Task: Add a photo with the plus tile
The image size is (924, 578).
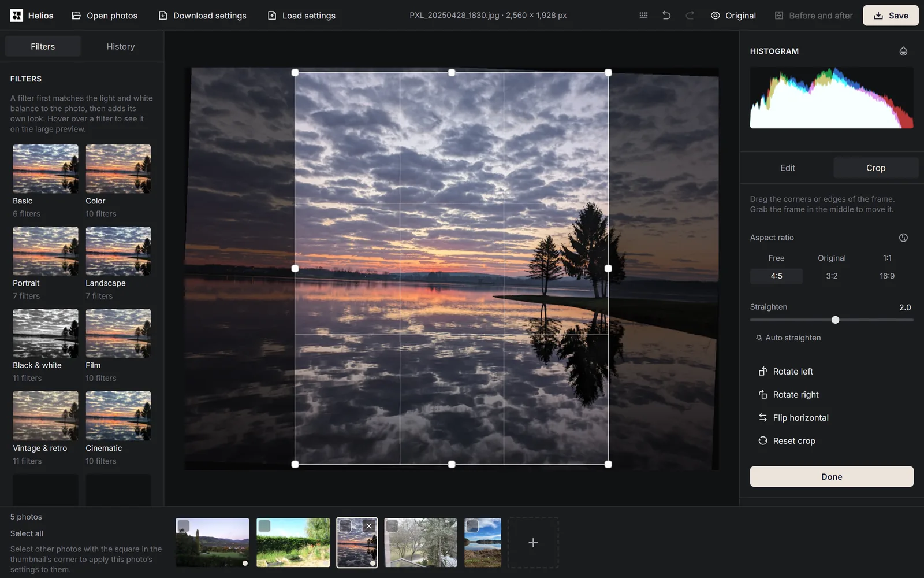Action: point(533,542)
